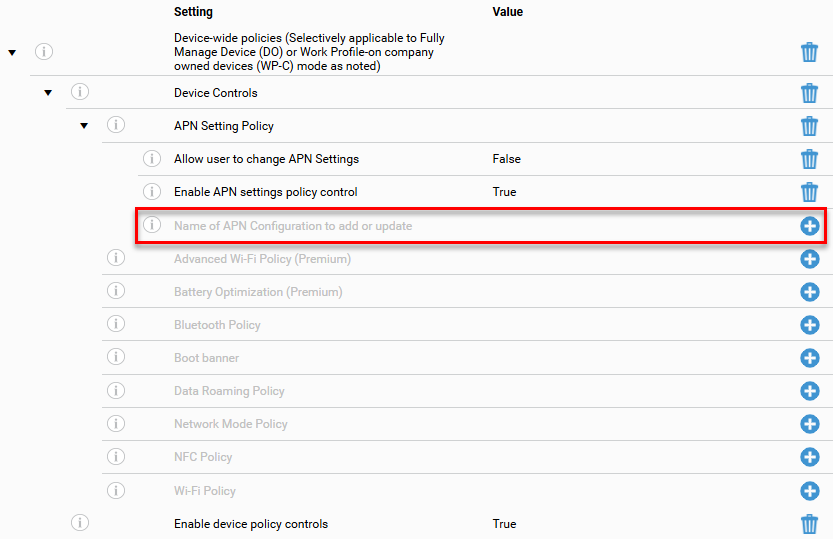Show info for Advanced Wi-Fi Policy
The width and height of the screenshot is (833, 539).
coord(116,258)
